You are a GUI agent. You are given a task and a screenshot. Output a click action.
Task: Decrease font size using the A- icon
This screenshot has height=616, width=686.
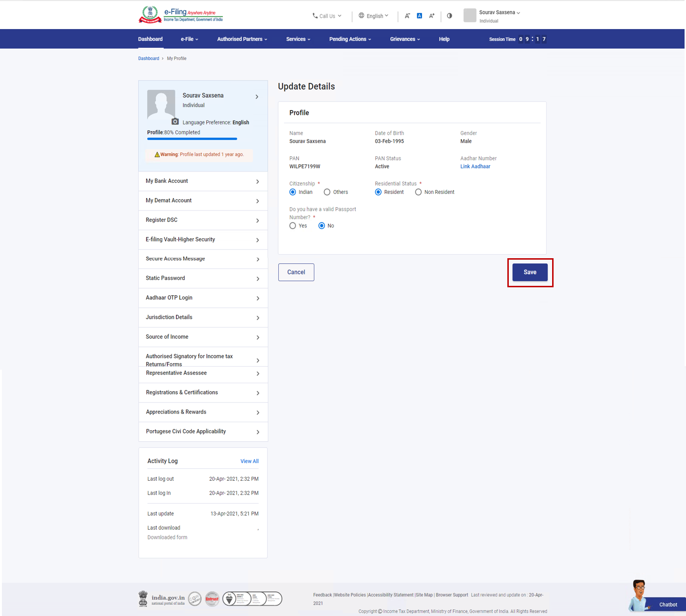[x=407, y=15]
